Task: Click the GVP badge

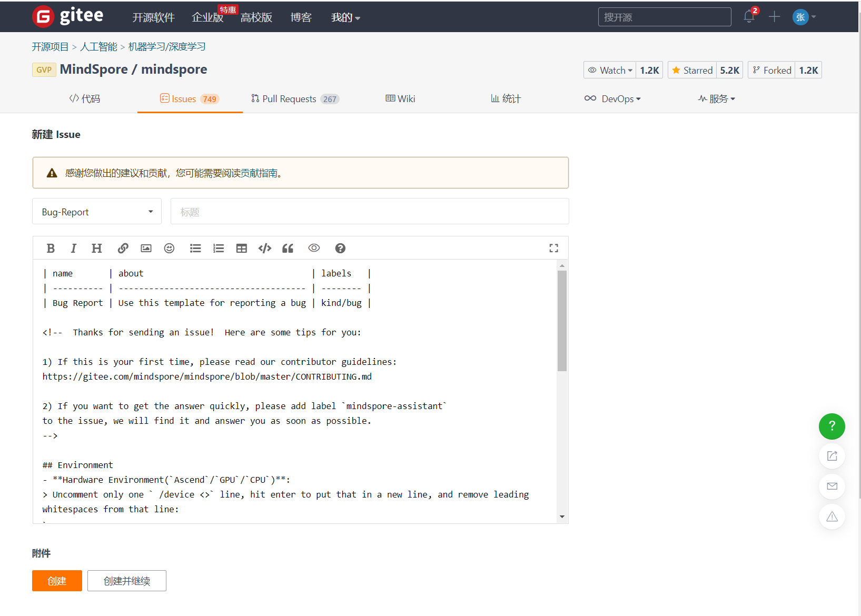Action: [44, 69]
